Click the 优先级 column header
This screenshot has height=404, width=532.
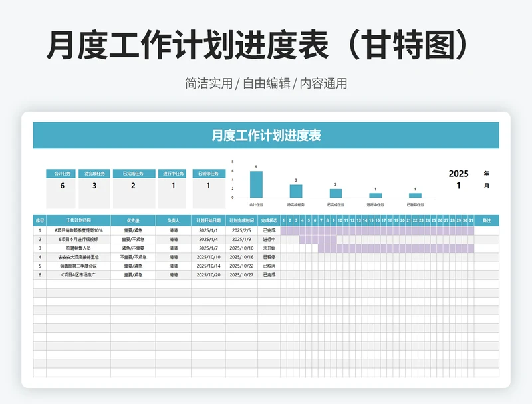(x=133, y=220)
